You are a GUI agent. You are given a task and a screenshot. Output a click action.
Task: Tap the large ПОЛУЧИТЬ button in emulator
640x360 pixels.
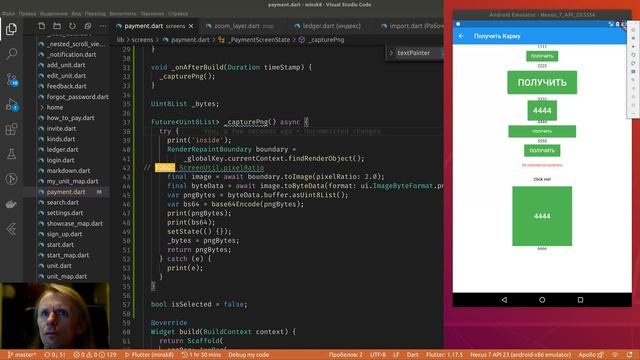point(542,82)
